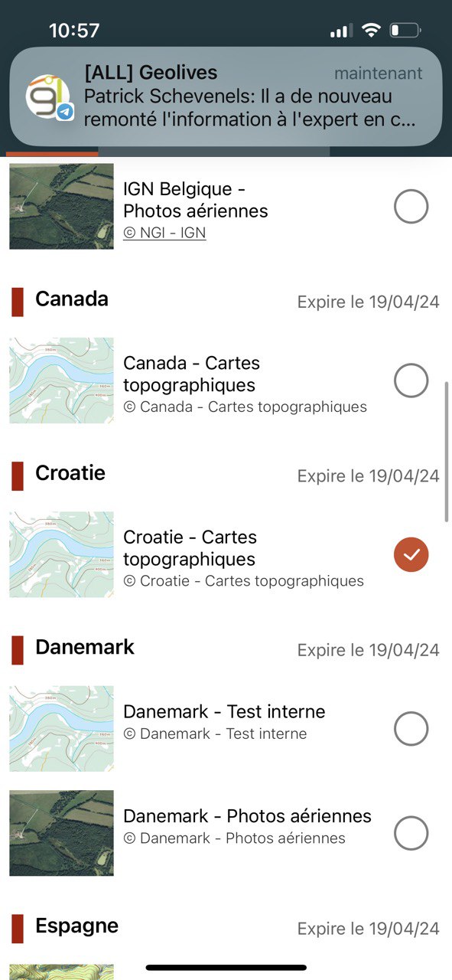Image resolution: width=452 pixels, height=980 pixels.
Task: Tap the Croatie topographic map thumbnail
Action: coord(61,554)
